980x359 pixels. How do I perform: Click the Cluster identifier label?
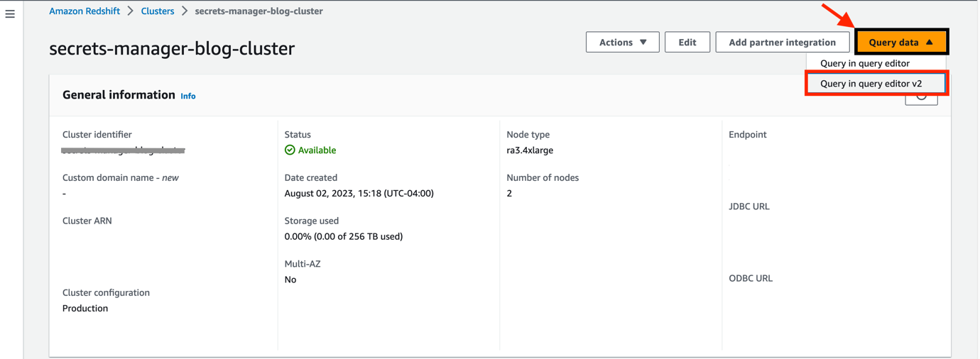[x=97, y=134]
